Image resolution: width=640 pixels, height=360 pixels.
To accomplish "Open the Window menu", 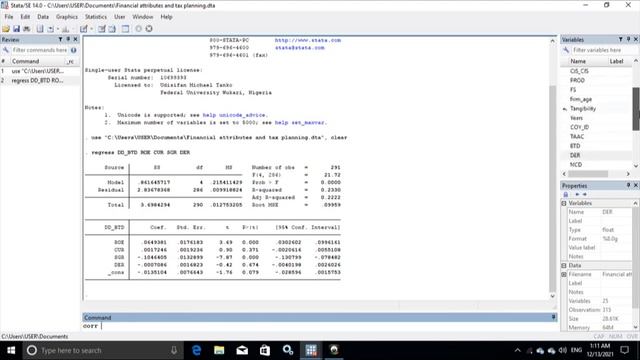I will (142, 17).
